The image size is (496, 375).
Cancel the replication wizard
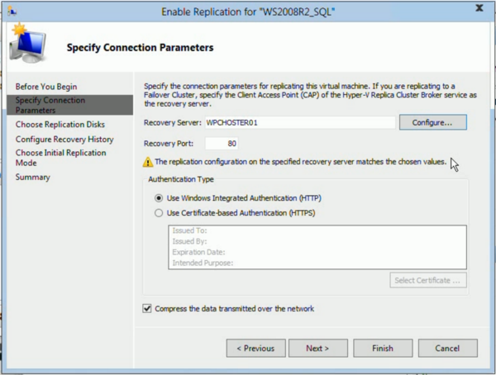click(448, 348)
